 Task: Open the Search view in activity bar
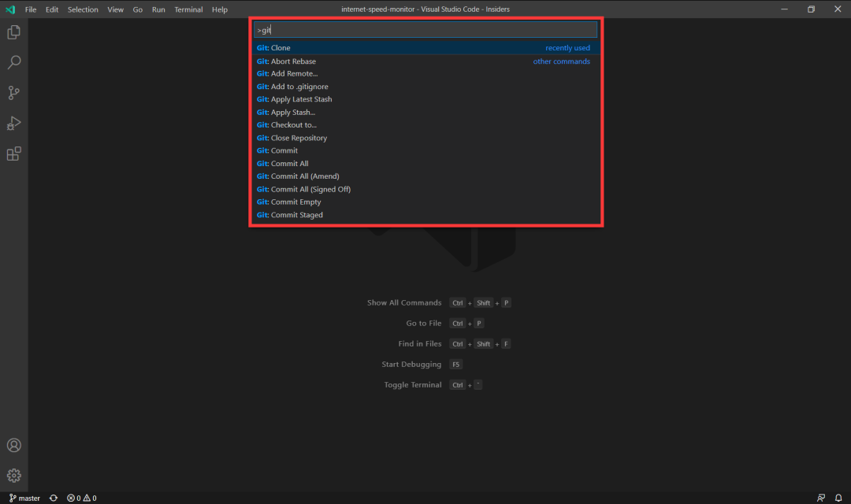[x=14, y=62]
